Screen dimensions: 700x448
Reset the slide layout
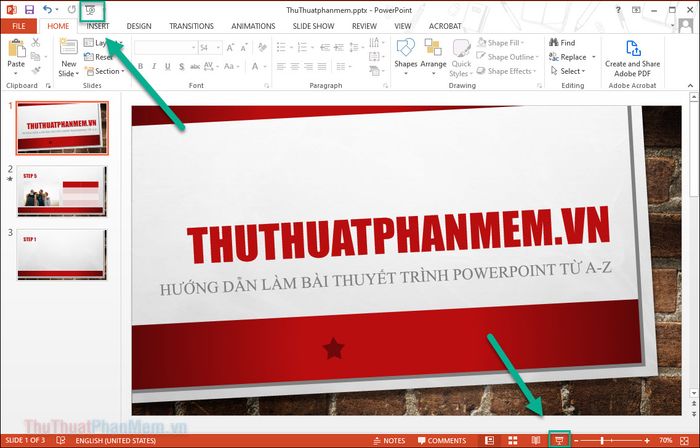99,57
